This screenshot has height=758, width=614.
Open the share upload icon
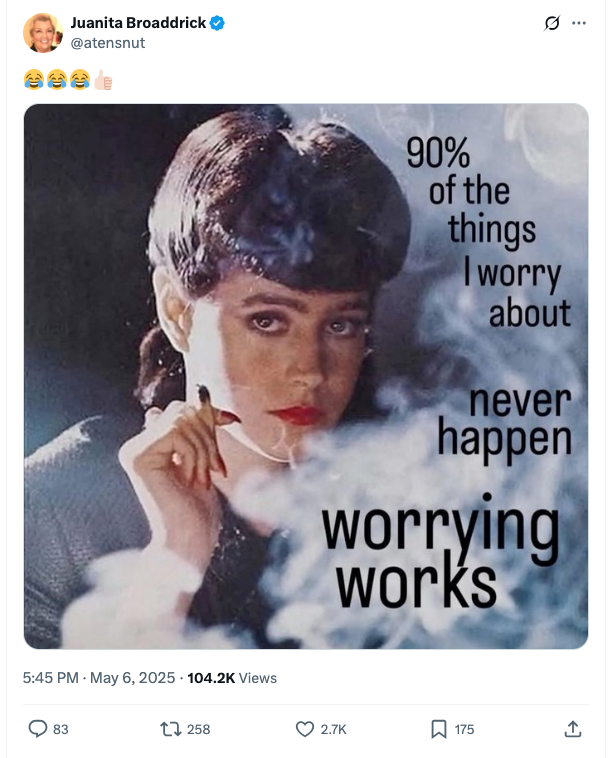tap(573, 729)
